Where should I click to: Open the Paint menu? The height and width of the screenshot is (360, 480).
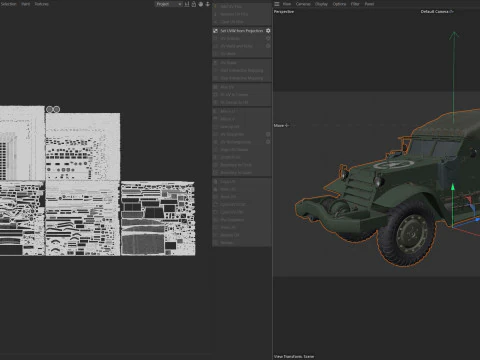[x=26, y=4]
